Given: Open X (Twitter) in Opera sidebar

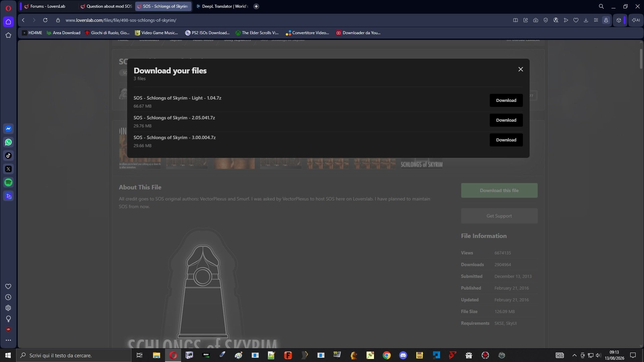Looking at the screenshot, I should tap(8, 169).
